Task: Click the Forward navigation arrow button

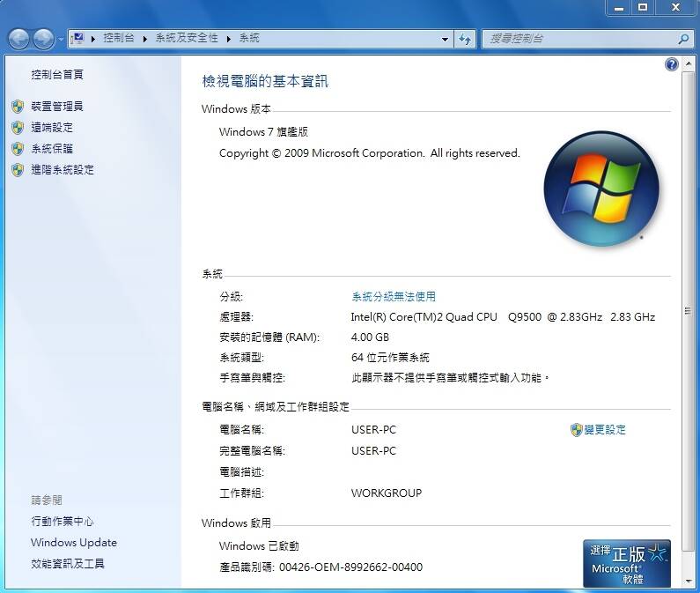Action: pos(43,40)
